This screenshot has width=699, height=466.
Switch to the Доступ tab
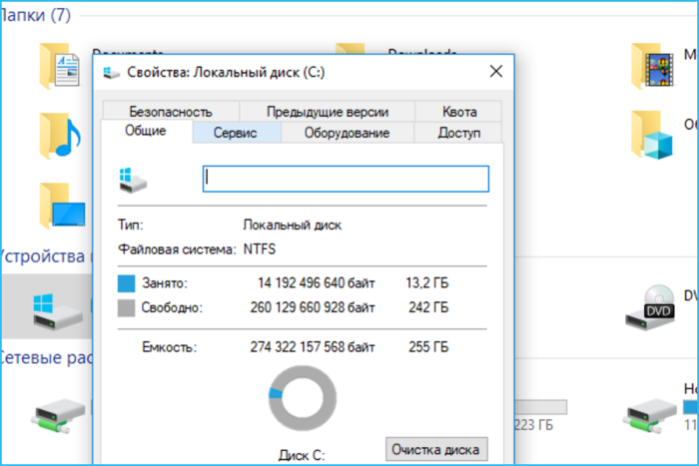[x=459, y=133]
